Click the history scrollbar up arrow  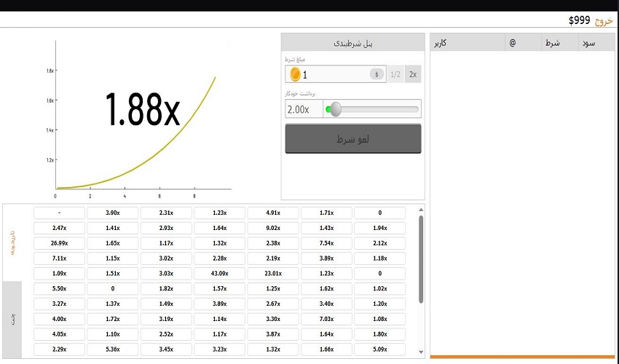coord(420,210)
